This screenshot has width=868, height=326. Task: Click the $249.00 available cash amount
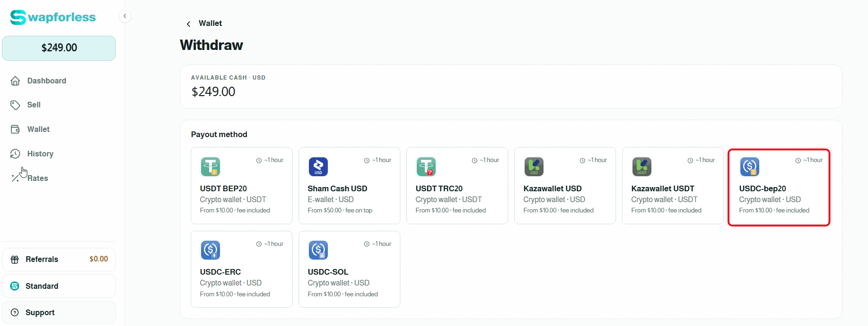[213, 92]
